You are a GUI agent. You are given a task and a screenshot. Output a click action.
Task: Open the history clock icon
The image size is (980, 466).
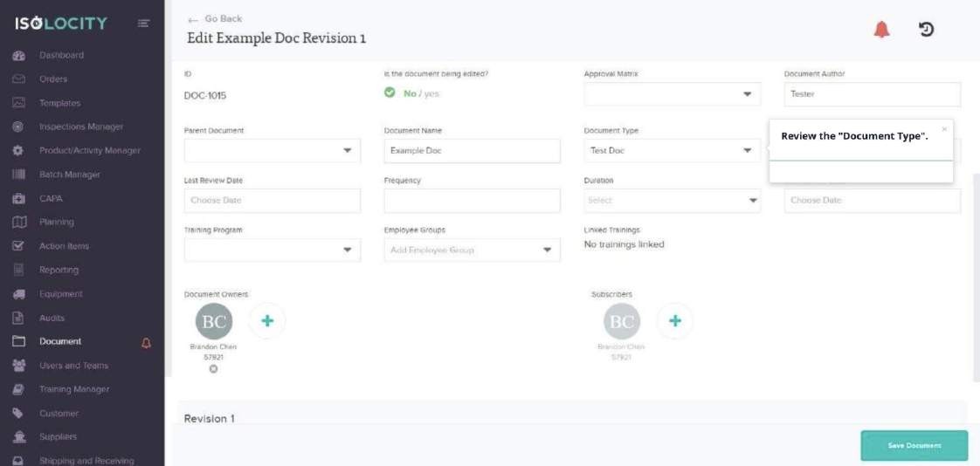point(926,30)
